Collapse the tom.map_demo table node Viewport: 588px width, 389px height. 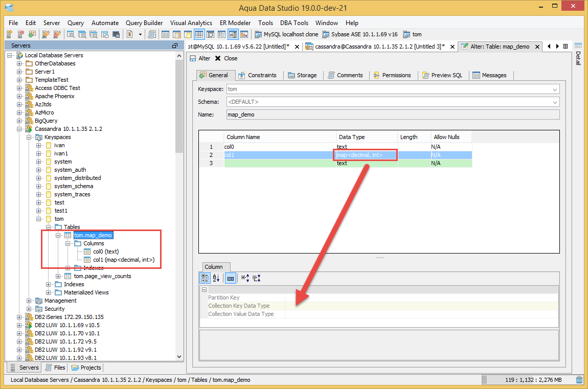click(58, 235)
